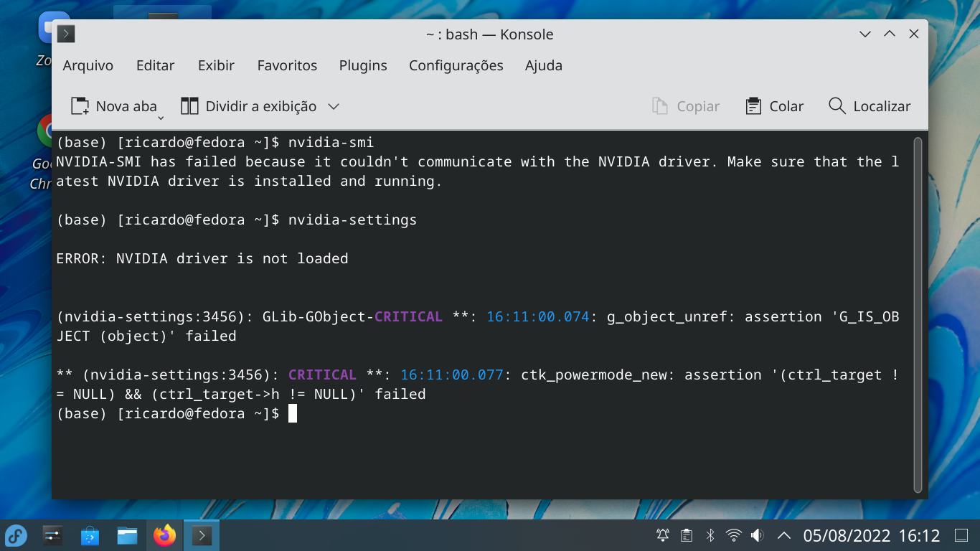
Task: Open the Configurações menu
Action: point(456,65)
